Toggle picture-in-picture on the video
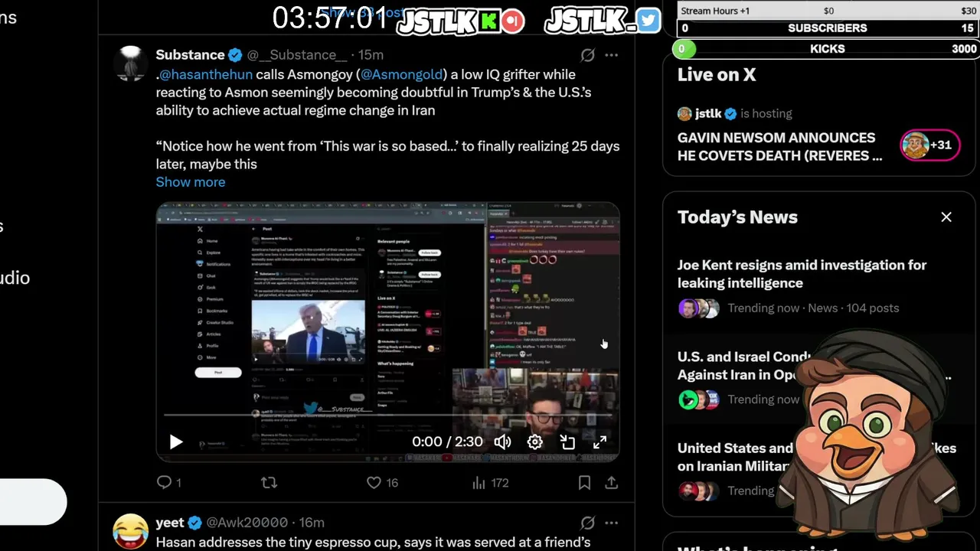The width and height of the screenshot is (980, 551). pos(567,442)
